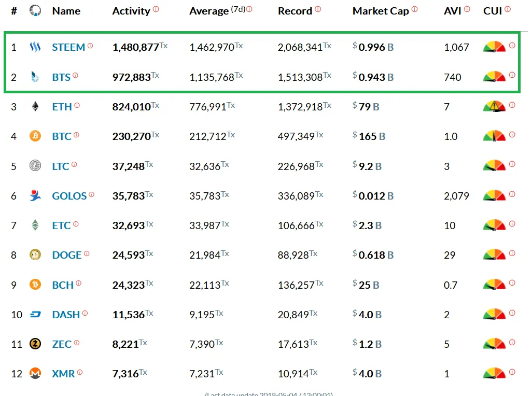
Task: Click the circular icon in the table header
Action: (35, 10)
